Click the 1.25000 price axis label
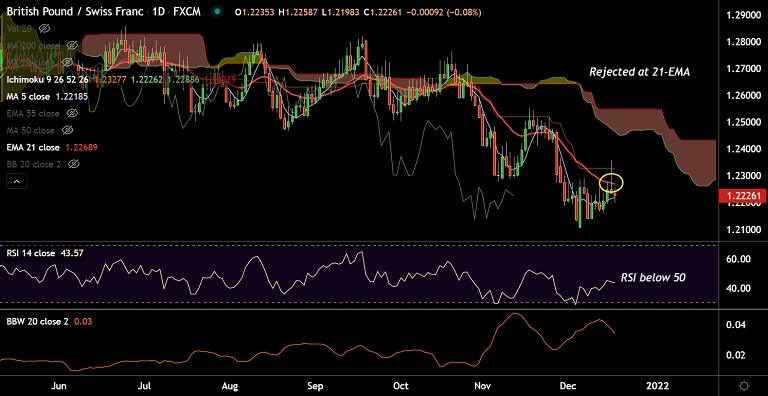This screenshot has width=768, height=396. click(744, 122)
